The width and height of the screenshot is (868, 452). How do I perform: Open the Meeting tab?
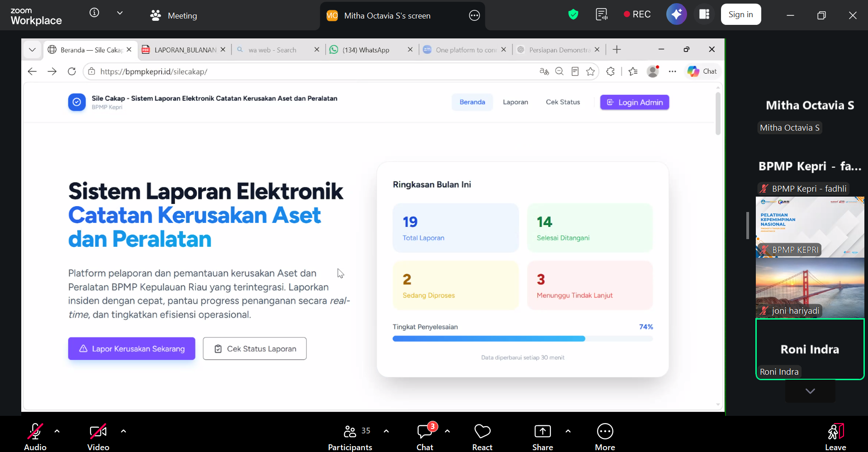[174, 15]
